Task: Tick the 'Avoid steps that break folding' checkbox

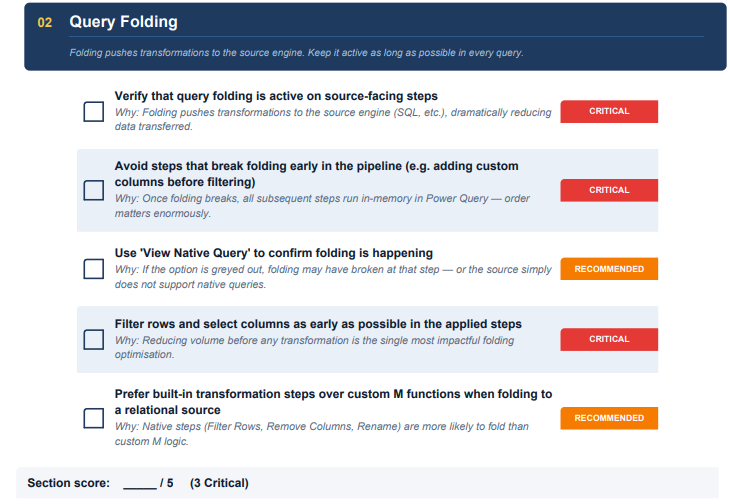Action: [x=93, y=190]
